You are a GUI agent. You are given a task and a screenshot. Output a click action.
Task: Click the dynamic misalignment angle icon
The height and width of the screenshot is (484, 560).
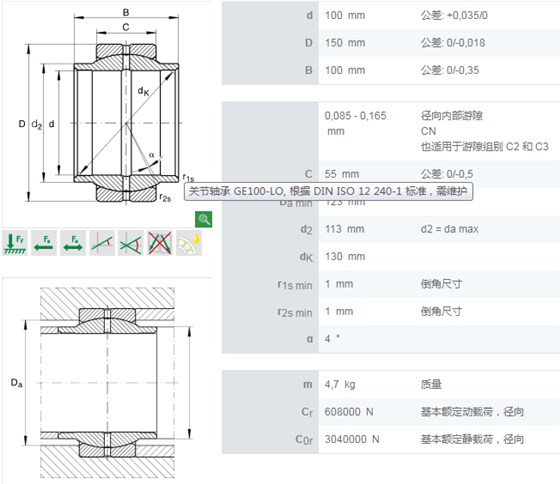click(x=131, y=243)
